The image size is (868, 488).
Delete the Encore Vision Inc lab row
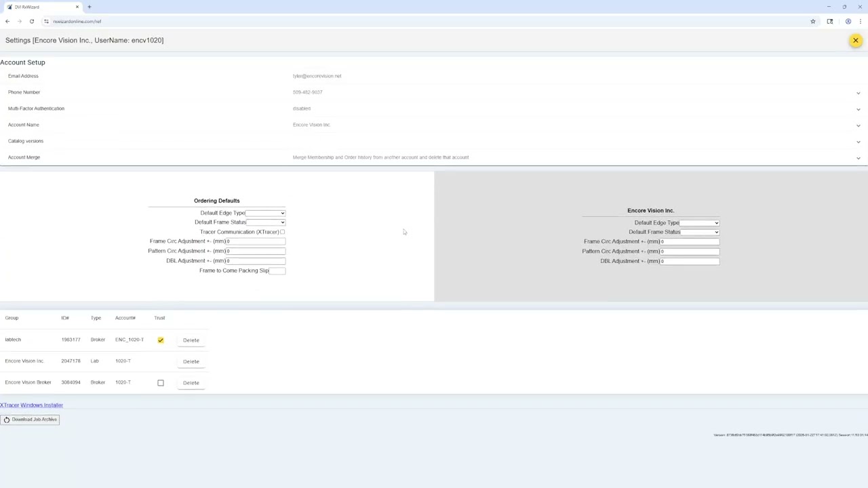click(191, 361)
